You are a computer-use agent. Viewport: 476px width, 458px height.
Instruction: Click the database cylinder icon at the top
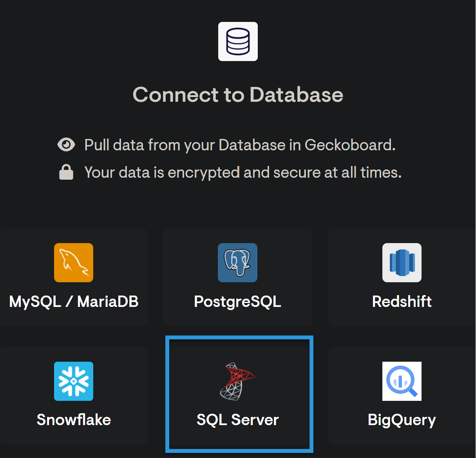[238, 41]
